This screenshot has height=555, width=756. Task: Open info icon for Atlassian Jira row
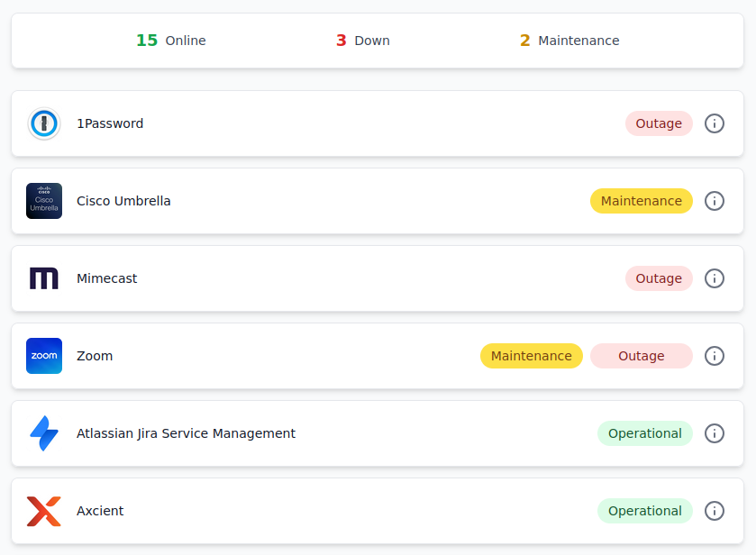pyautogui.click(x=714, y=433)
